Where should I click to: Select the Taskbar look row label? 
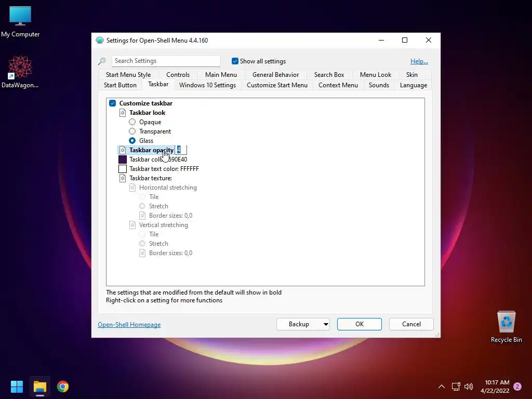coord(147,113)
